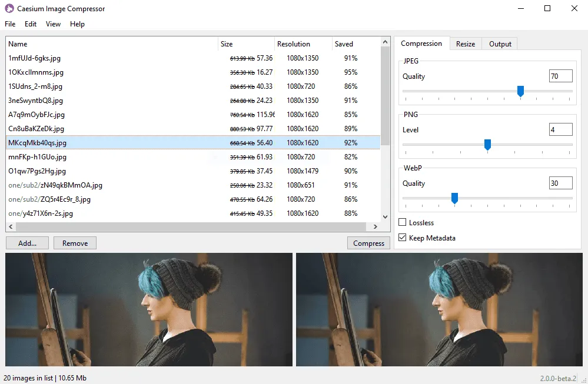Image resolution: width=588 pixels, height=384 pixels.
Task: Switch to the Resize tab
Action: click(x=465, y=43)
